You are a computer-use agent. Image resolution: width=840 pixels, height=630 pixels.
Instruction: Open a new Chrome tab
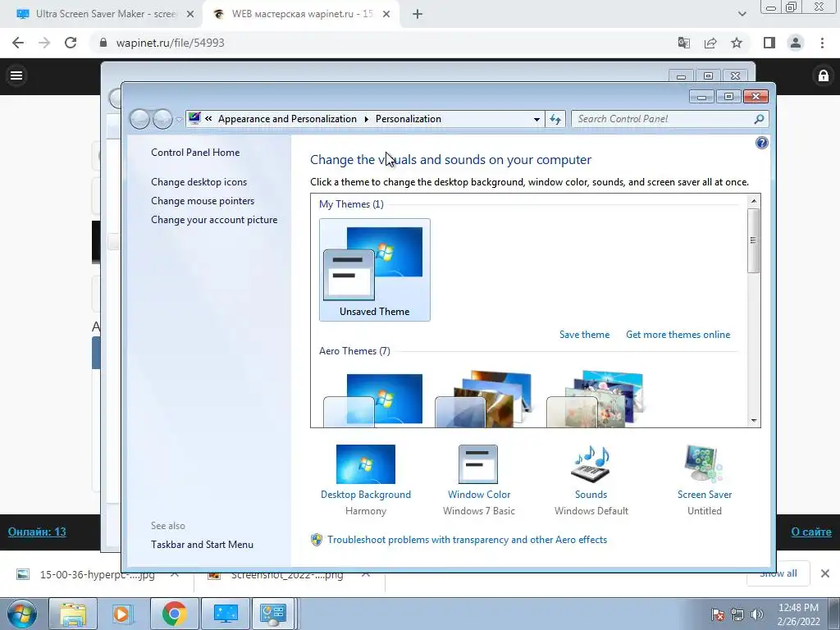tap(418, 14)
